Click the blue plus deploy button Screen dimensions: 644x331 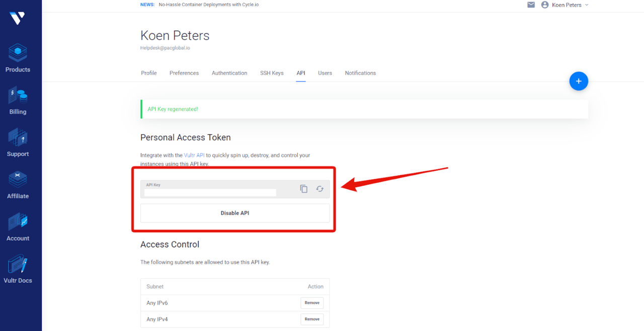(x=579, y=81)
